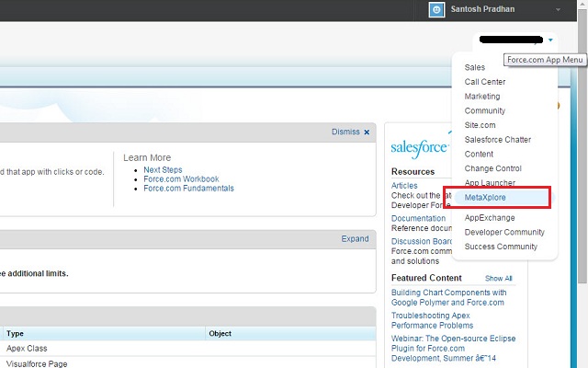
Task: Click the scrollbar up arrow
Action: pyautogui.click(x=582, y=5)
